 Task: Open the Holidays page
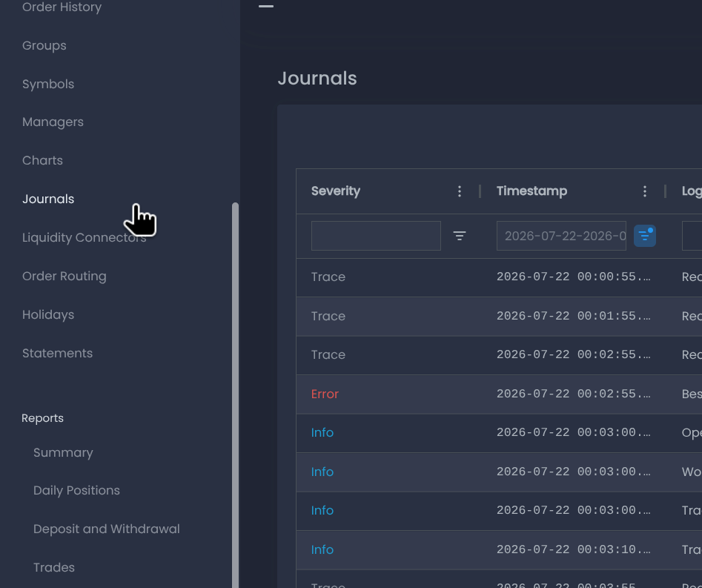pos(48,314)
